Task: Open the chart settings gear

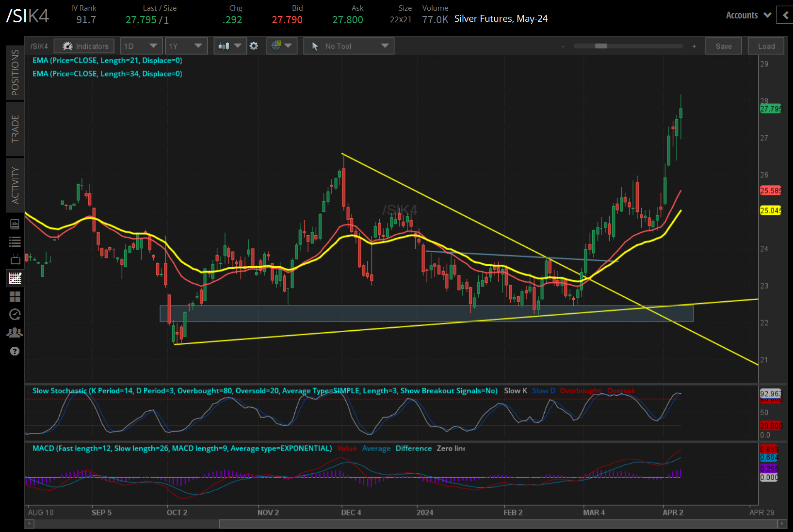Action: coord(254,46)
